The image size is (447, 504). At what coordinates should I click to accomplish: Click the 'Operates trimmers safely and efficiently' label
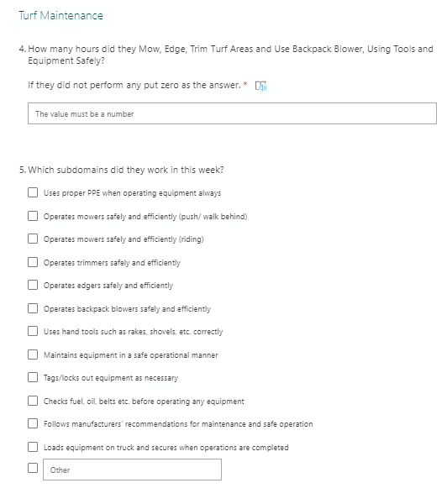click(112, 263)
